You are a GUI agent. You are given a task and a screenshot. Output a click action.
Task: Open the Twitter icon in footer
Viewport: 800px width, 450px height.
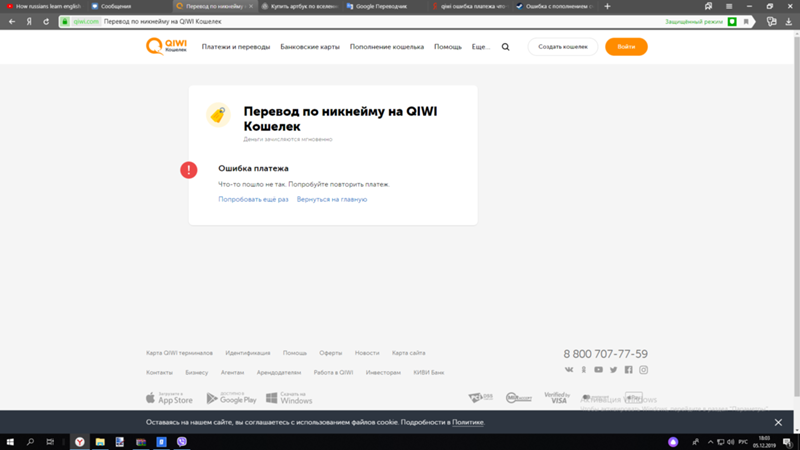[x=614, y=370]
